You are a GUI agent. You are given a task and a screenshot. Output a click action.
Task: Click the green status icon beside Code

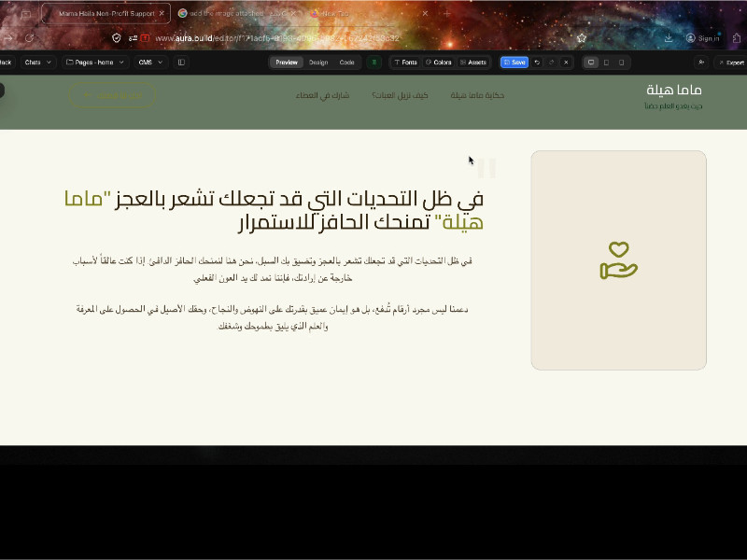(x=374, y=63)
